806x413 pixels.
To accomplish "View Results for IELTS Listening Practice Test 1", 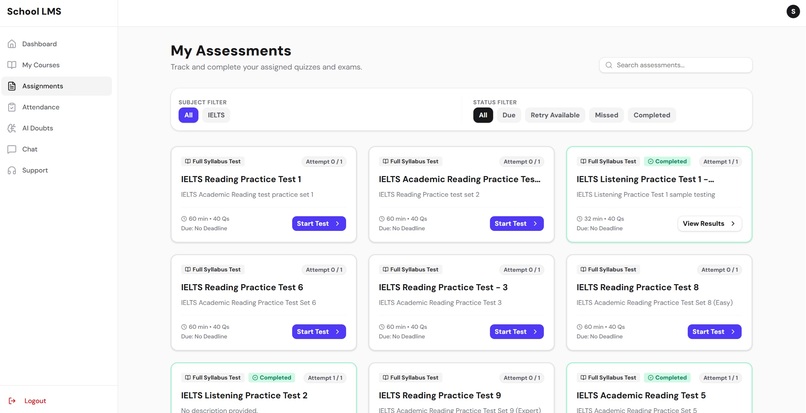I will coord(709,224).
